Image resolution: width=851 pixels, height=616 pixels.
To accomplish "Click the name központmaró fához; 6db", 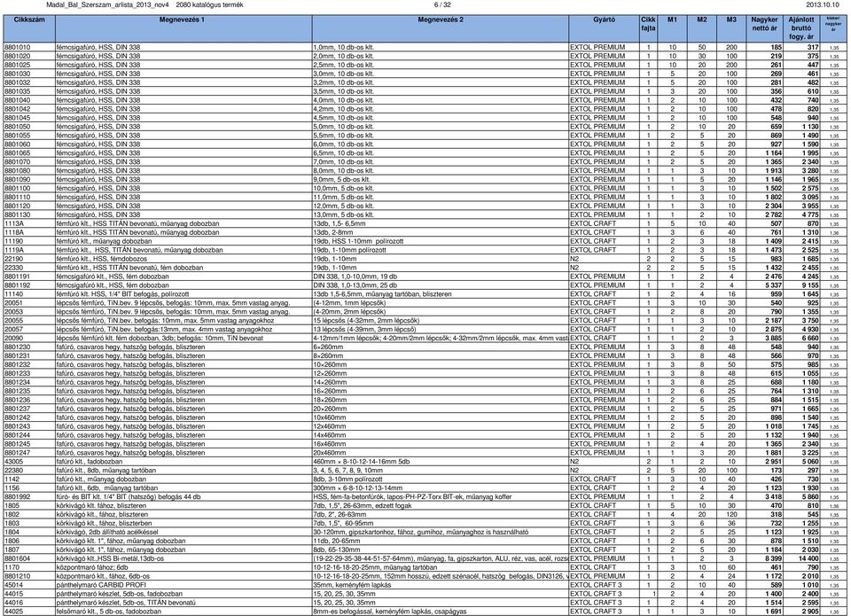I will (x=92, y=567).
